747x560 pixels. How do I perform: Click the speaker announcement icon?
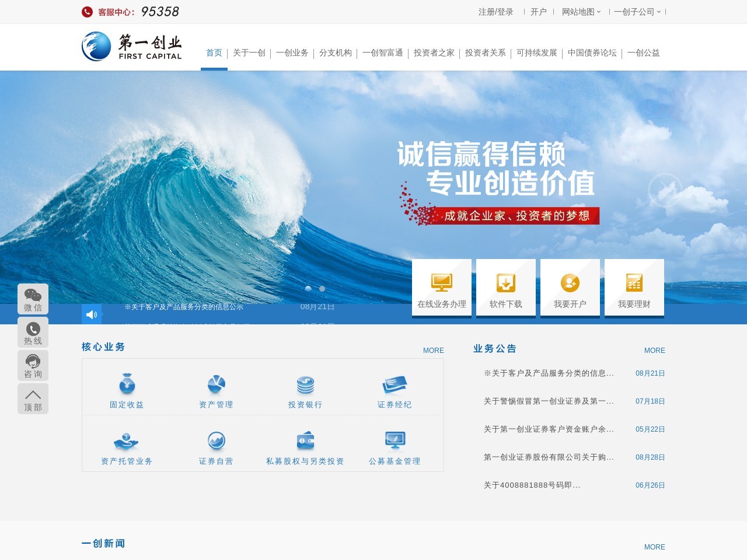coord(92,314)
